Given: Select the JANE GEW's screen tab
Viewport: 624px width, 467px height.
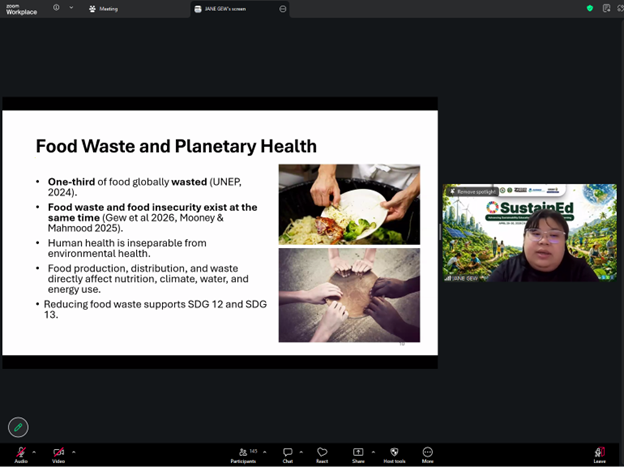Looking at the screenshot, I should tap(225, 9).
